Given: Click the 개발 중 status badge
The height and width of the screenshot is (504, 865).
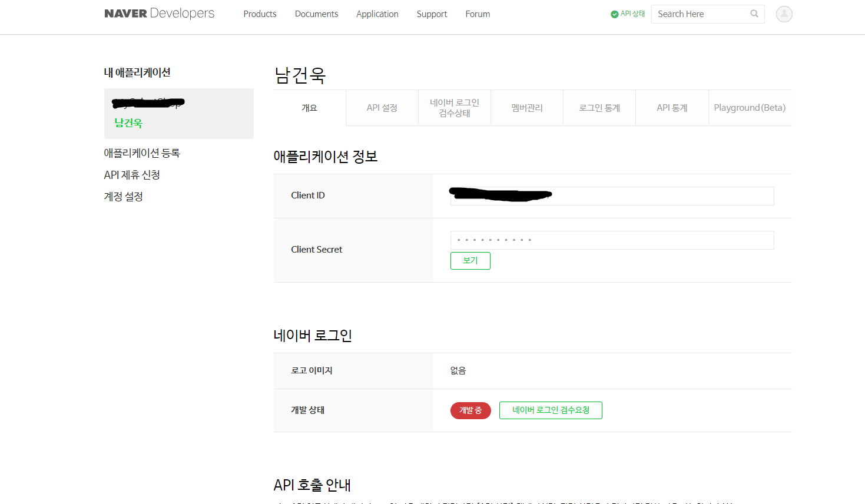Looking at the screenshot, I should coord(470,410).
